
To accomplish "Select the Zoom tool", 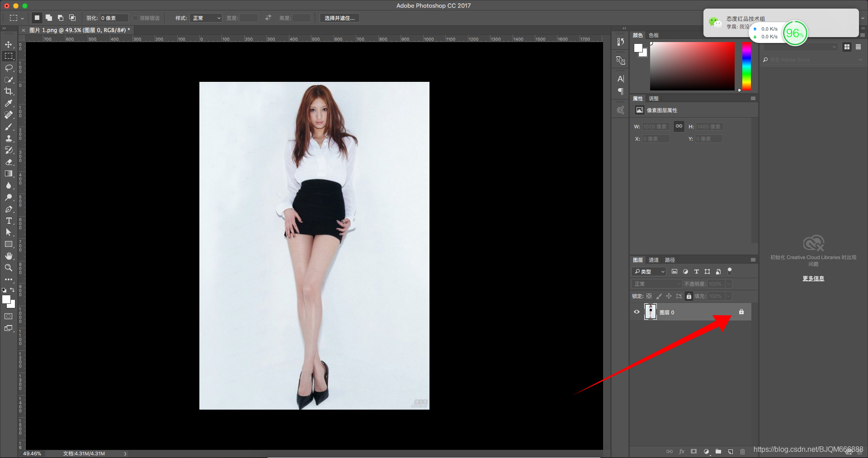I will (x=9, y=268).
